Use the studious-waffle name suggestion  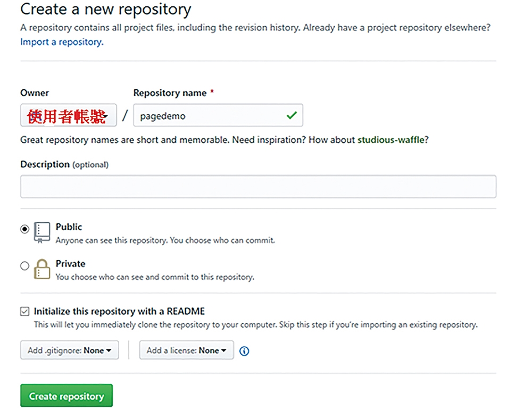coord(390,140)
